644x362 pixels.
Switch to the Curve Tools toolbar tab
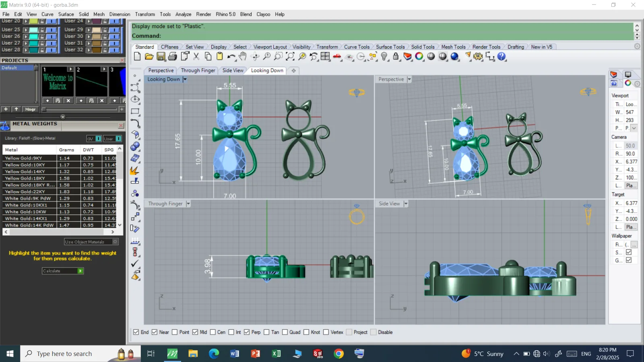357,47
